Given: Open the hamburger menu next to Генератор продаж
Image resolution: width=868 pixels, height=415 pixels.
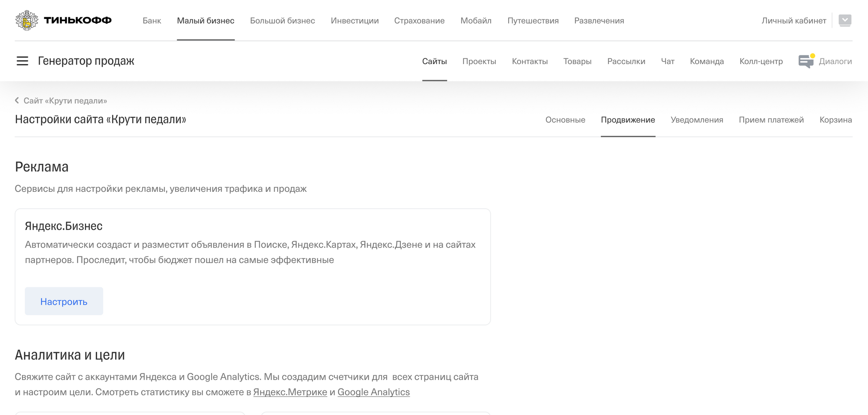Looking at the screenshot, I should point(22,61).
